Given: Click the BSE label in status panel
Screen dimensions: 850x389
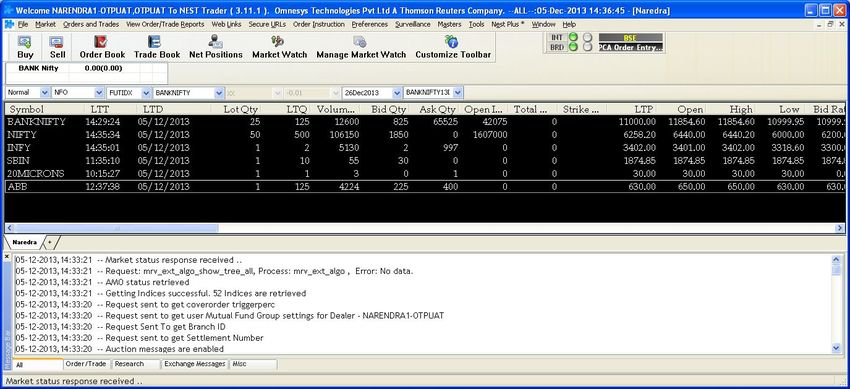Looking at the screenshot, I should point(630,37).
